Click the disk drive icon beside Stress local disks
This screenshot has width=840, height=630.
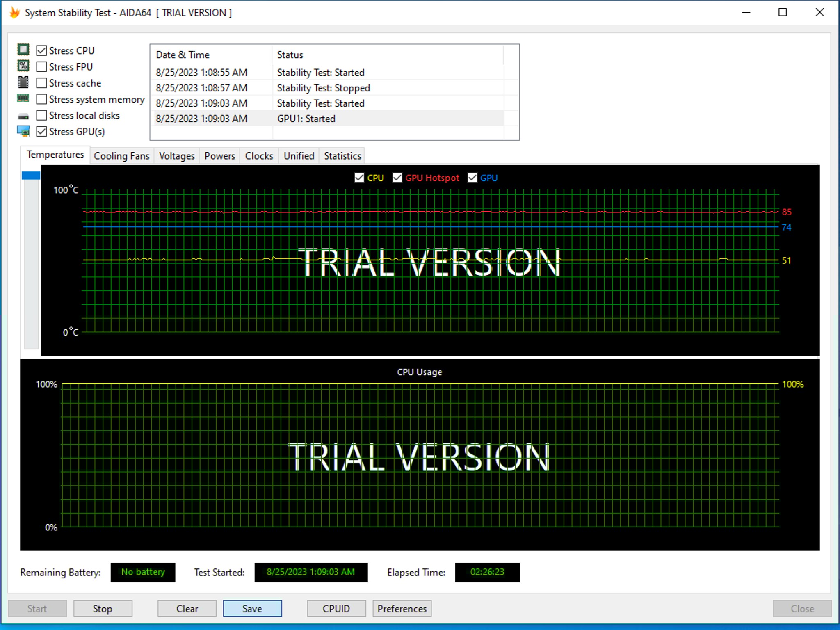click(23, 116)
